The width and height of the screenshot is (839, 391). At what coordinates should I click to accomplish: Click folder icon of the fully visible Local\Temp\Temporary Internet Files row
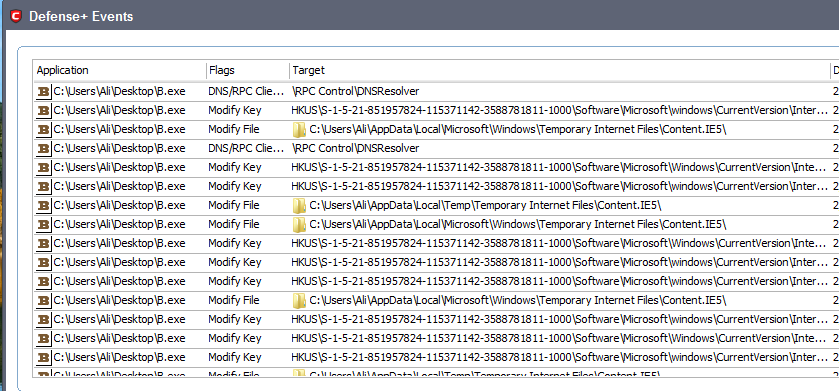click(299, 205)
